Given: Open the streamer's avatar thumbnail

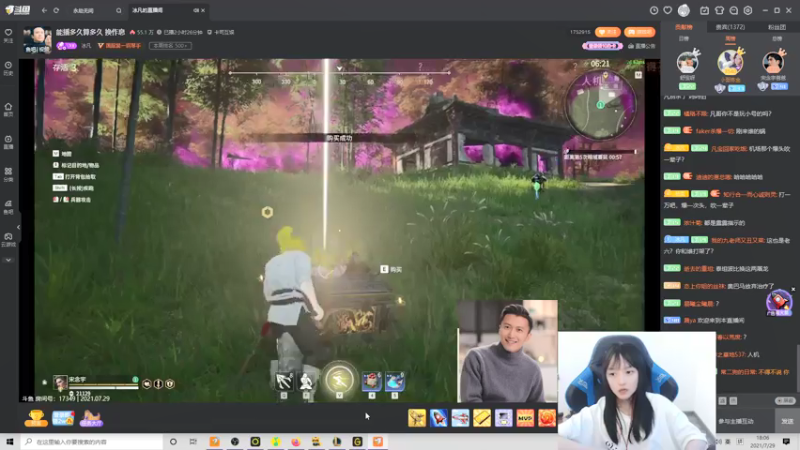Looking at the screenshot, I should pos(37,39).
